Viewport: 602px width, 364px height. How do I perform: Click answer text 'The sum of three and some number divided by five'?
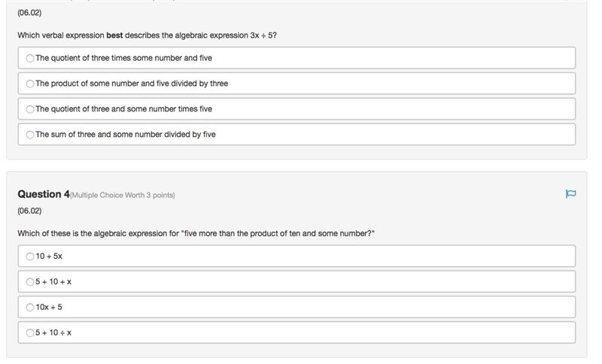click(126, 135)
